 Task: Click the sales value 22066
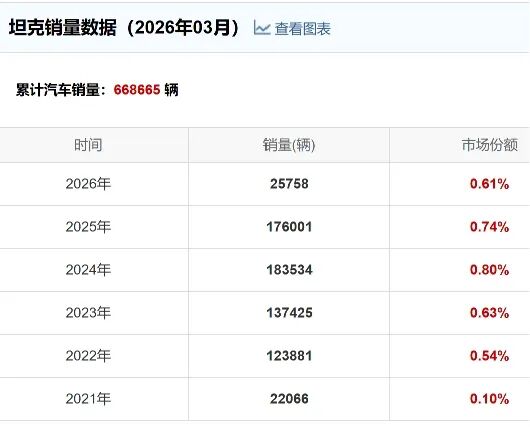coord(289,399)
